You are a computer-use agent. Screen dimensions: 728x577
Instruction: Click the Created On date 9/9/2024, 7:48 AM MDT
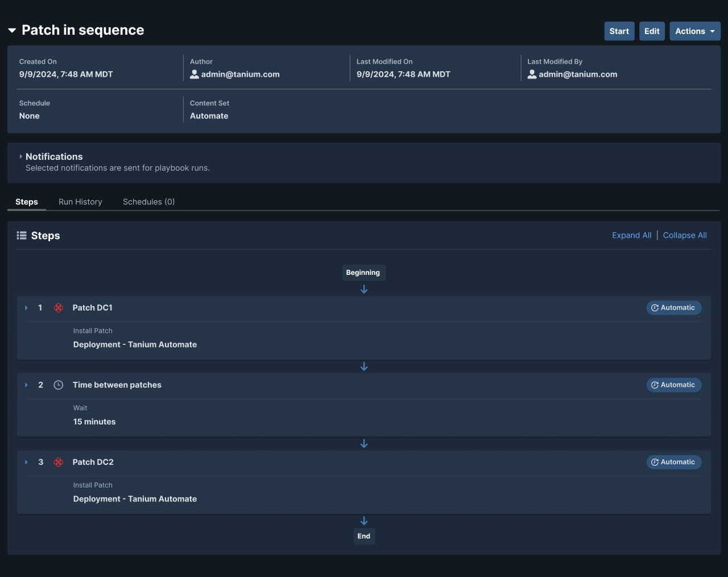click(66, 74)
